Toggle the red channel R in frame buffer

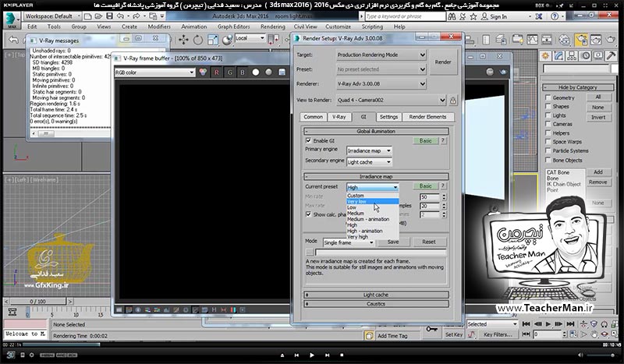click(x=217, y=72)
